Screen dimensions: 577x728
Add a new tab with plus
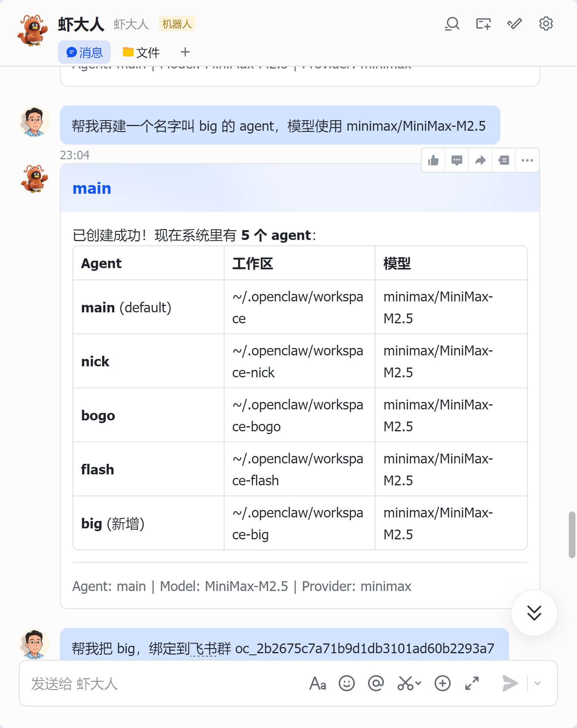[185, 52]
